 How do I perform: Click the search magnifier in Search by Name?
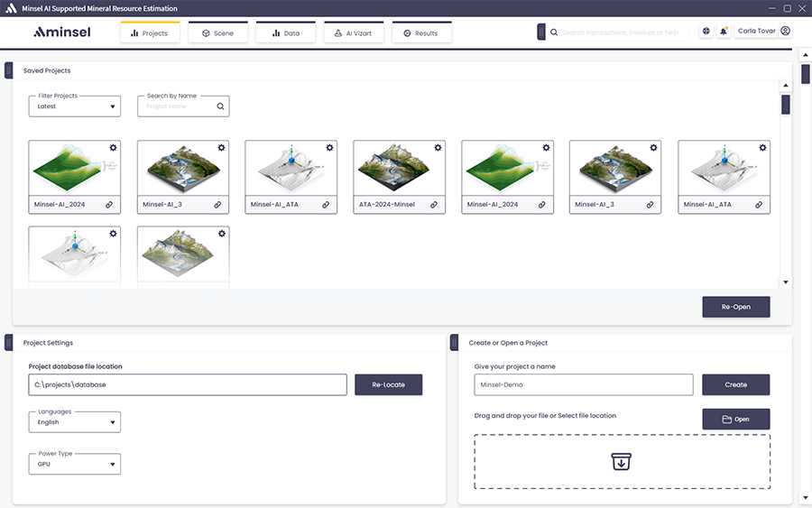tap(220, 106)
